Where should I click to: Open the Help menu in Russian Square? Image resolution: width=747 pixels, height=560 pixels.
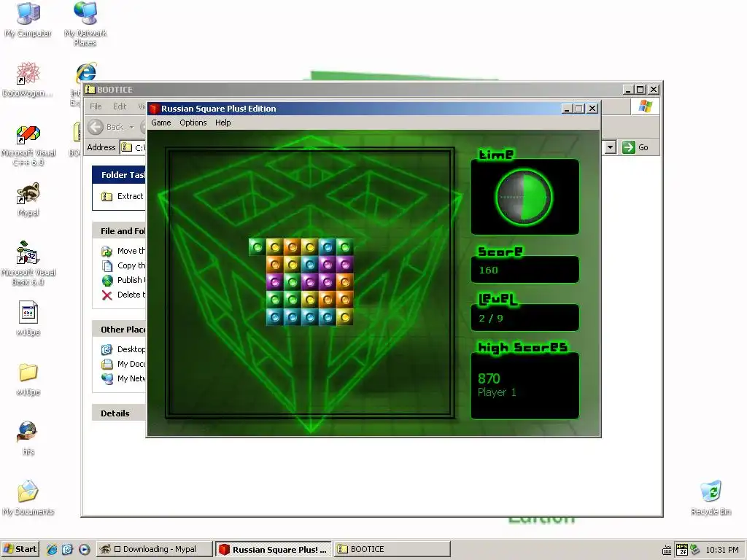click(x=223, y=122)
